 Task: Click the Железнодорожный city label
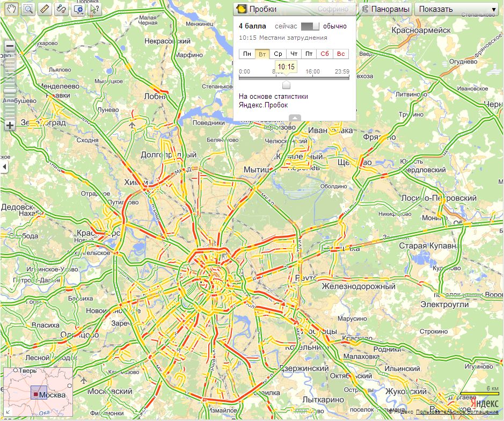(x=359, y=286)
